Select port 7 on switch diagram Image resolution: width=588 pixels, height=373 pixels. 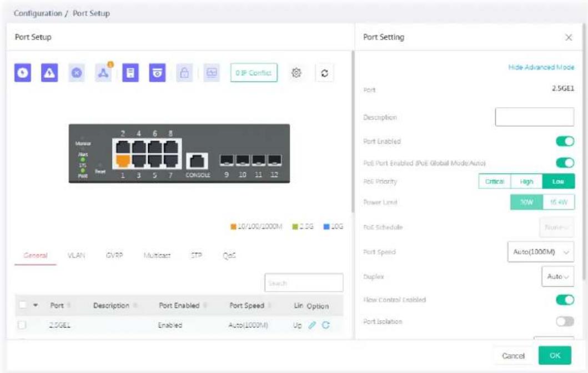(171, 161)
